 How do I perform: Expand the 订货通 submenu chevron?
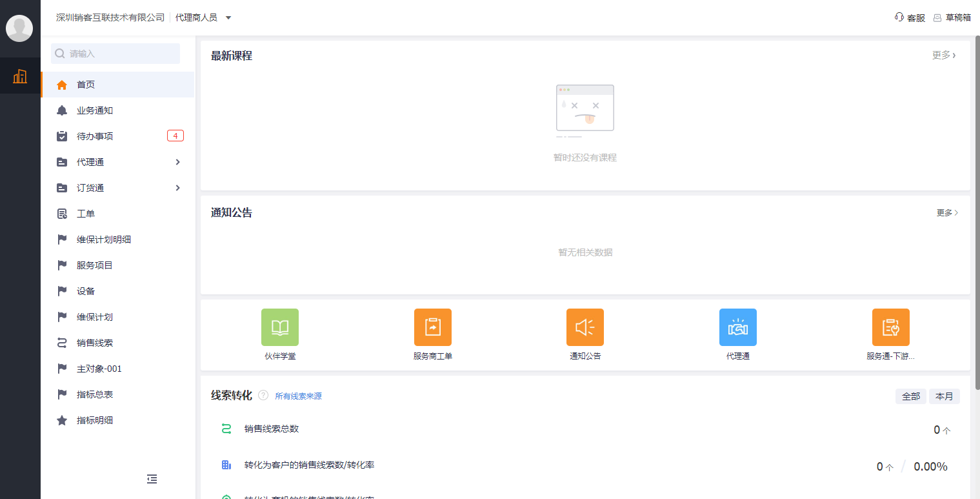click(178, 188)
